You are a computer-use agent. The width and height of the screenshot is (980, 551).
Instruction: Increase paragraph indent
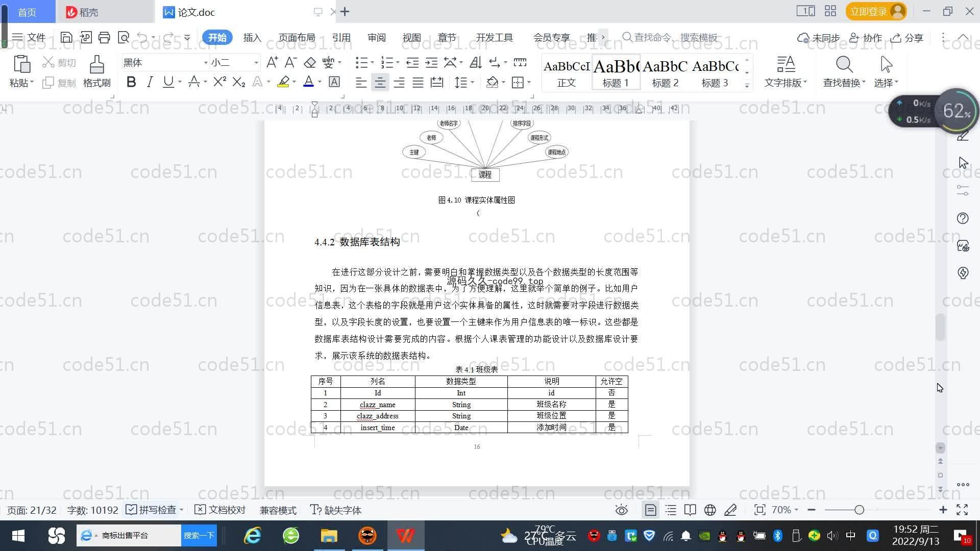pyautogui.click(x=431, y=62)
